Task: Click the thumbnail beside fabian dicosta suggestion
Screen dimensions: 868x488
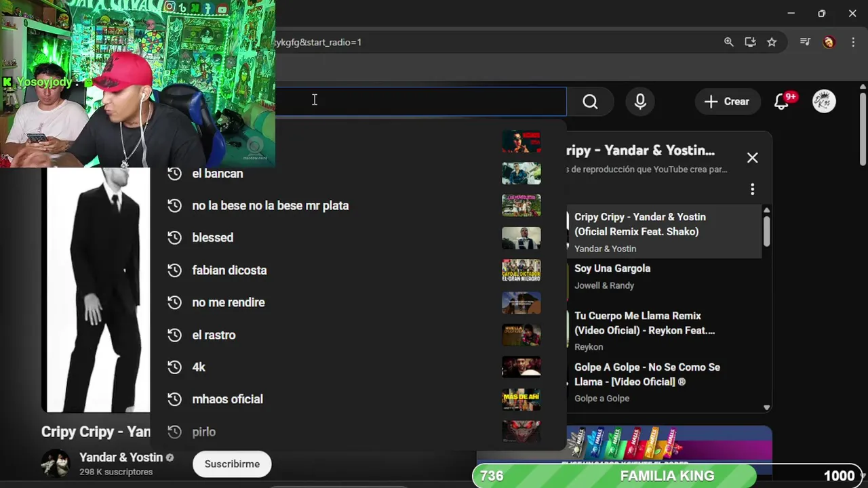Action: pos(521,270)
